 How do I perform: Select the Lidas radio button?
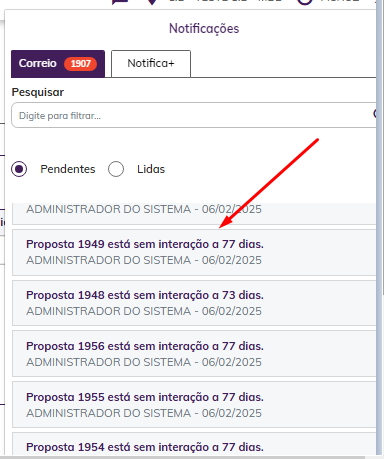[116, 169]
